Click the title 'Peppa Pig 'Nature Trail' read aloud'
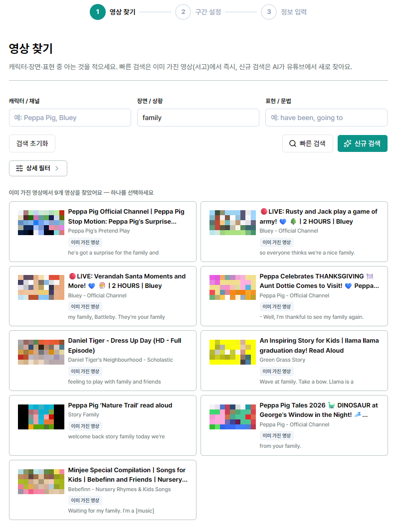The image size is (399, 532). pos(120,405)
